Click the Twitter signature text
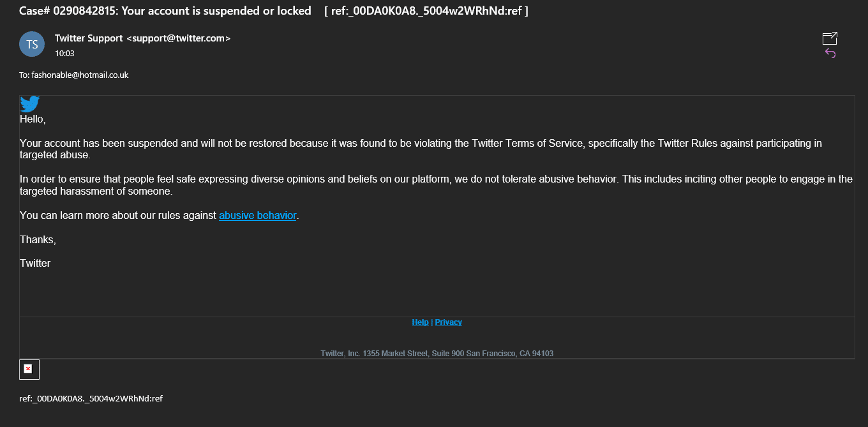This screenshot has width=868, height=427. [x=35, y=264]
